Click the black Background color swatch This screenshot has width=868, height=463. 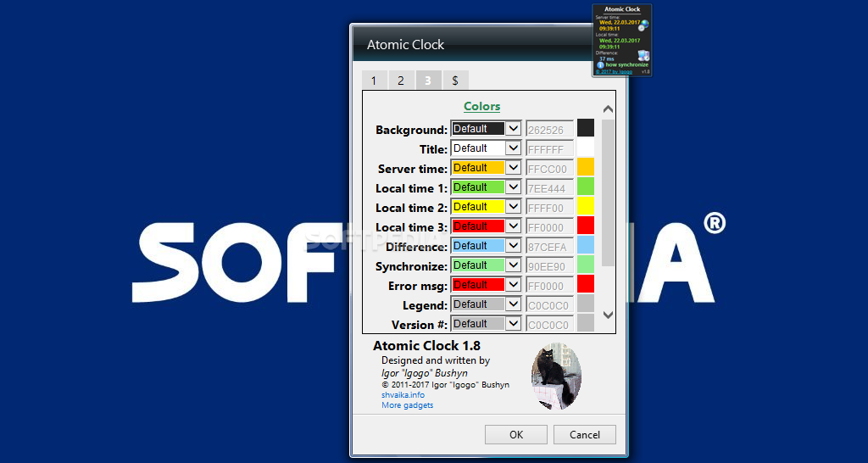[x=586, y=128]
